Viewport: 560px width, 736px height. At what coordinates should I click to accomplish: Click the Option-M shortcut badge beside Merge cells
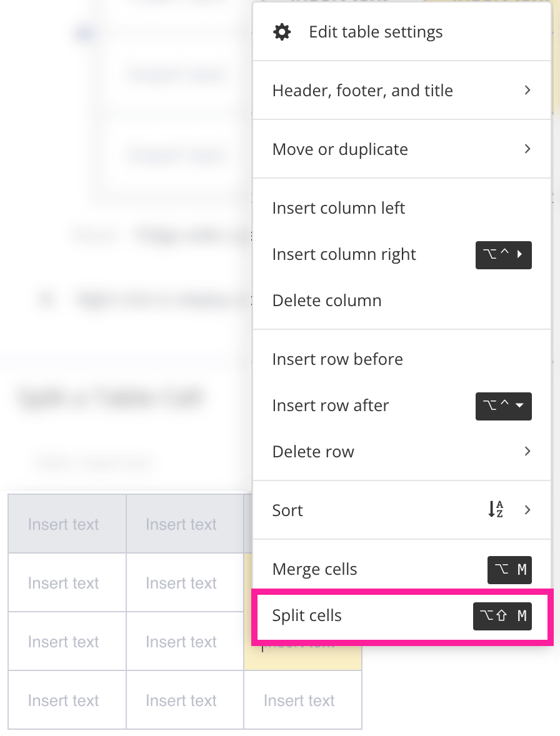[509, 570]
